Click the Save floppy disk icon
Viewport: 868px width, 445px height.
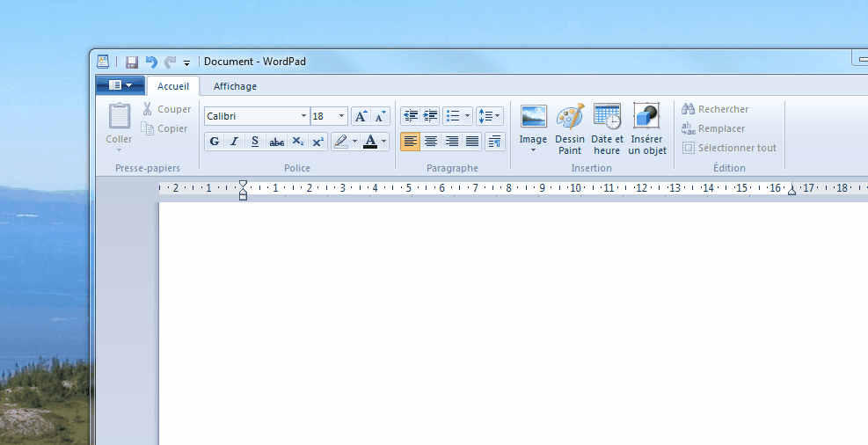[132, 62]
